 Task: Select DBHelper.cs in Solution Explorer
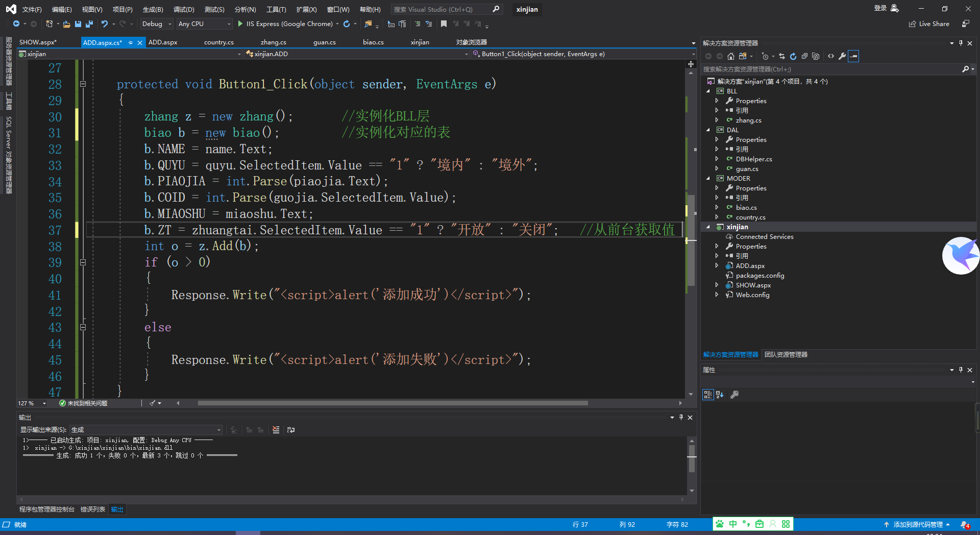coord(753,159)
